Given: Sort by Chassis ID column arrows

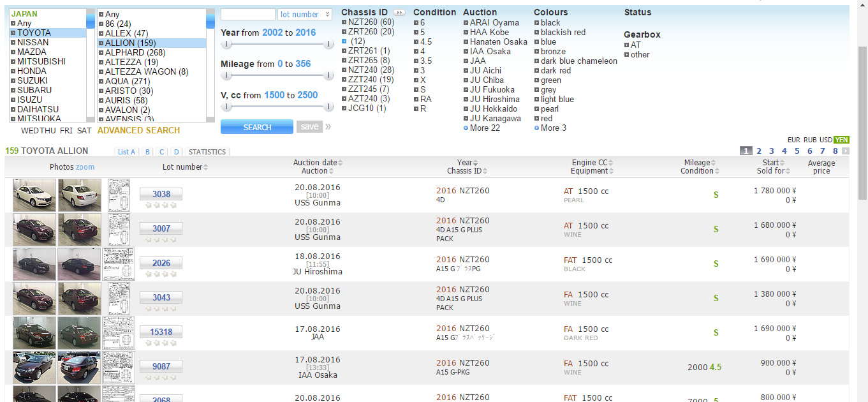Looking at the screenshot, I should [x=485, y=171].
